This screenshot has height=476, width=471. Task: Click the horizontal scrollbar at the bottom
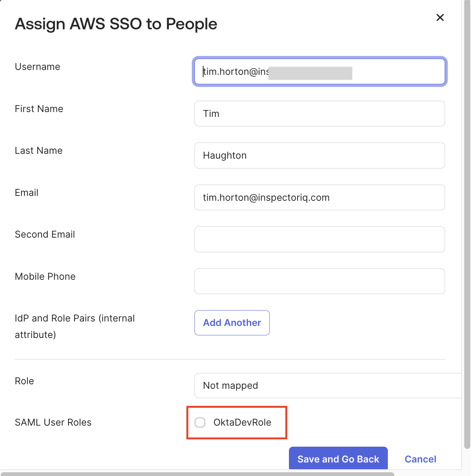click(x=198, y=474)
